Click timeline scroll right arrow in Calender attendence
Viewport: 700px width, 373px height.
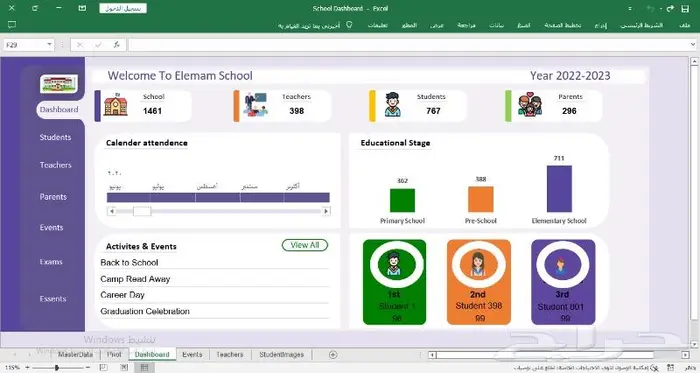click(x=326, y=211)
